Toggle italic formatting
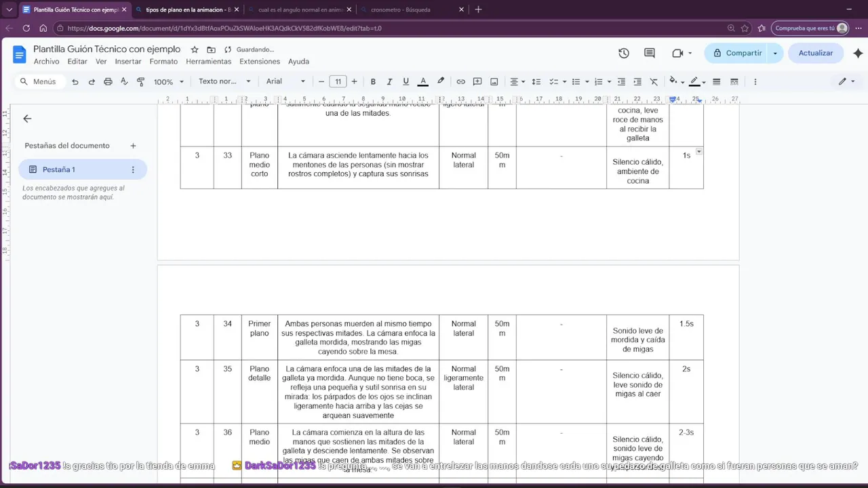This screenshot has height=488, width=868. tap(389, 81)
